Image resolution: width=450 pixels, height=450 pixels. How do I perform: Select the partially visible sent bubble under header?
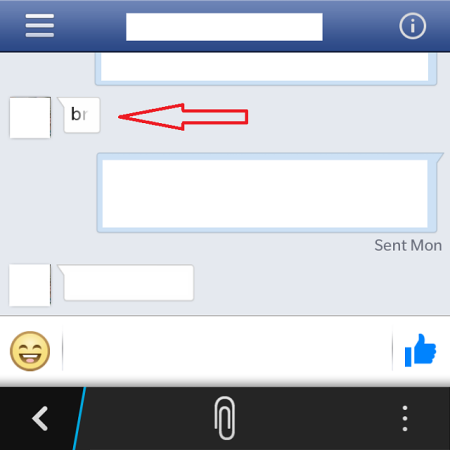266,69
